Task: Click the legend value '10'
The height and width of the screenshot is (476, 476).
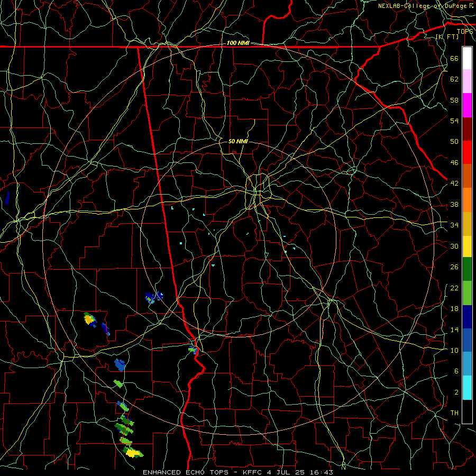Action: 454,351
